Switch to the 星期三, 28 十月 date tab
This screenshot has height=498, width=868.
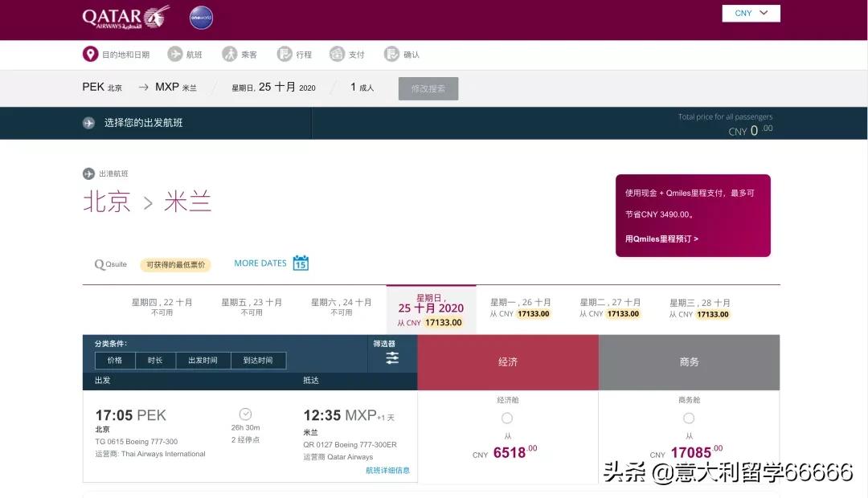tap(701, 308)
